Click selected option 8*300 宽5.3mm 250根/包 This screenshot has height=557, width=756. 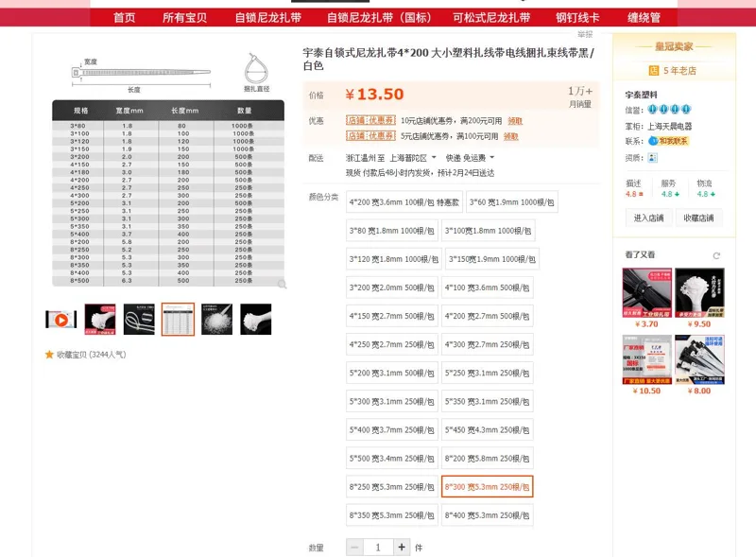pyautogui.click(x=487, y=487)
